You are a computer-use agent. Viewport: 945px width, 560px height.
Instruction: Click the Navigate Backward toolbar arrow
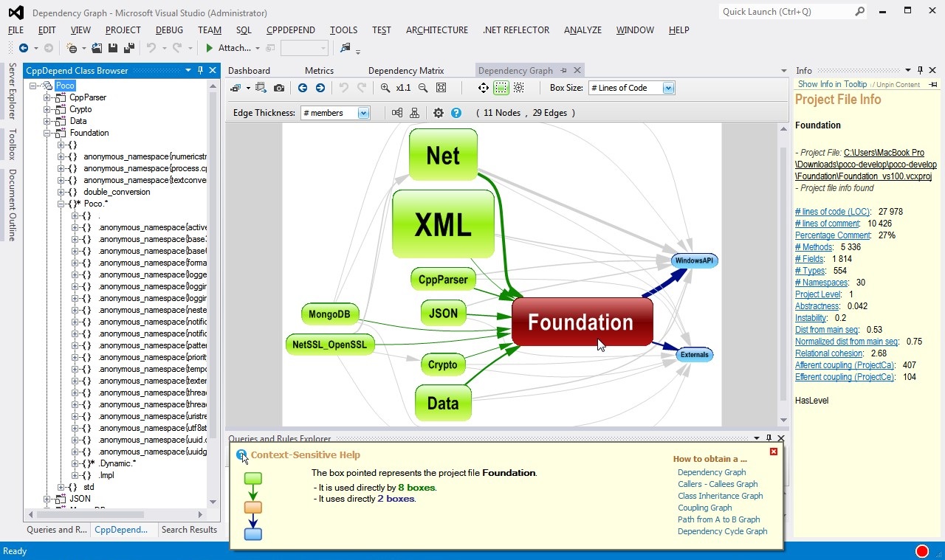pos(24,48)
